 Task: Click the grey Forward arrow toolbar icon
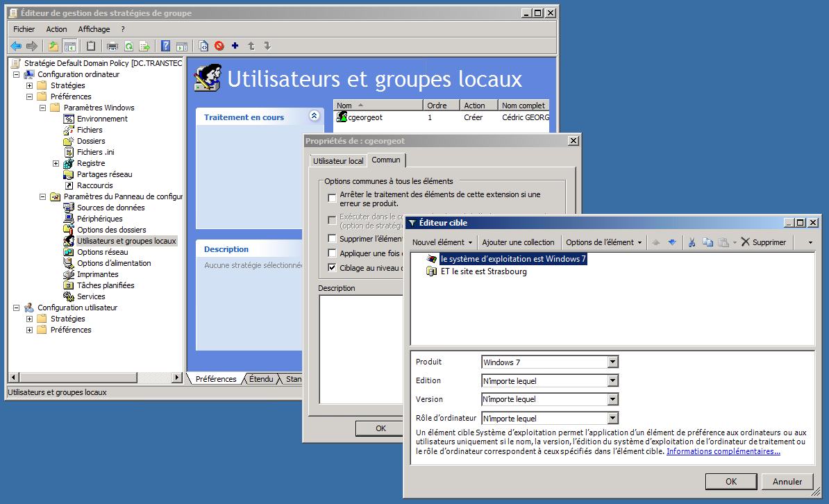point(32,46)
